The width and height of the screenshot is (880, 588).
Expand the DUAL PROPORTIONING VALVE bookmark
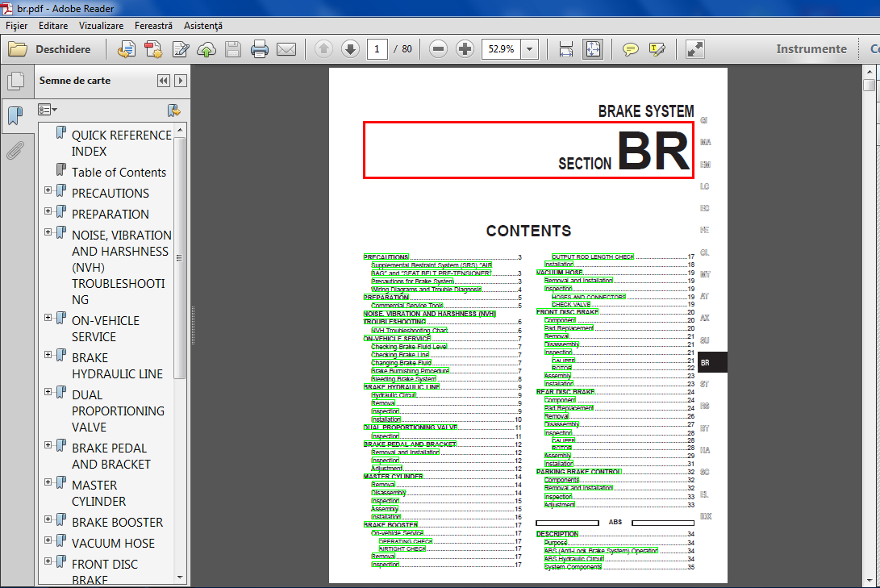tap(48, 392)
